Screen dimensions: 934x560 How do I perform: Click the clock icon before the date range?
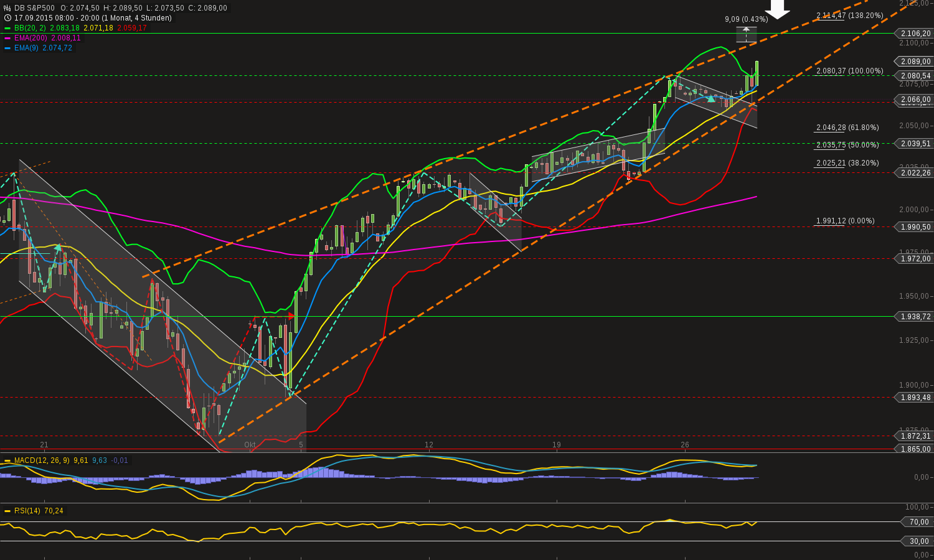coord(7,18)
